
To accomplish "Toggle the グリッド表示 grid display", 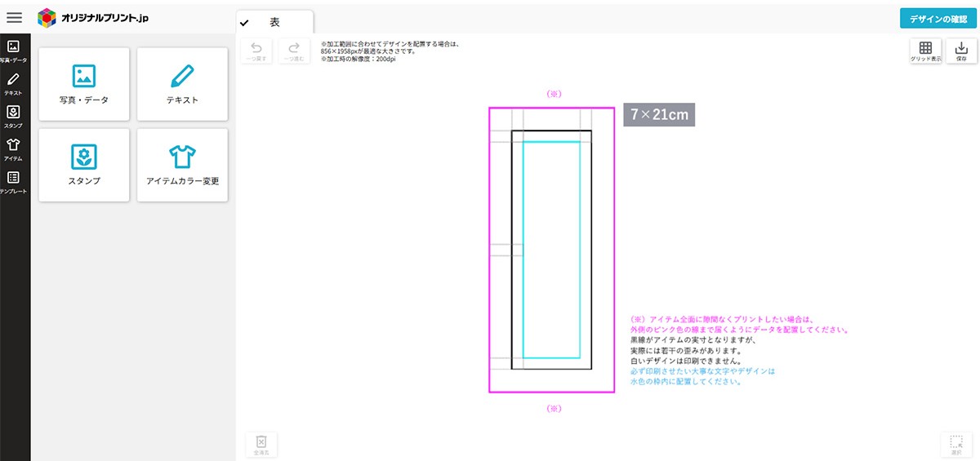I will click(x=925, y=51).
